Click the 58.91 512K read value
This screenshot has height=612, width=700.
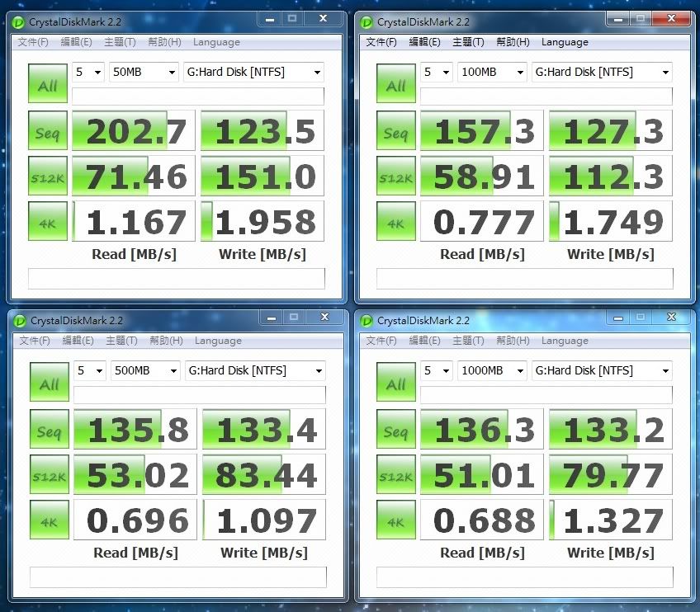click(x=482, y=177)
